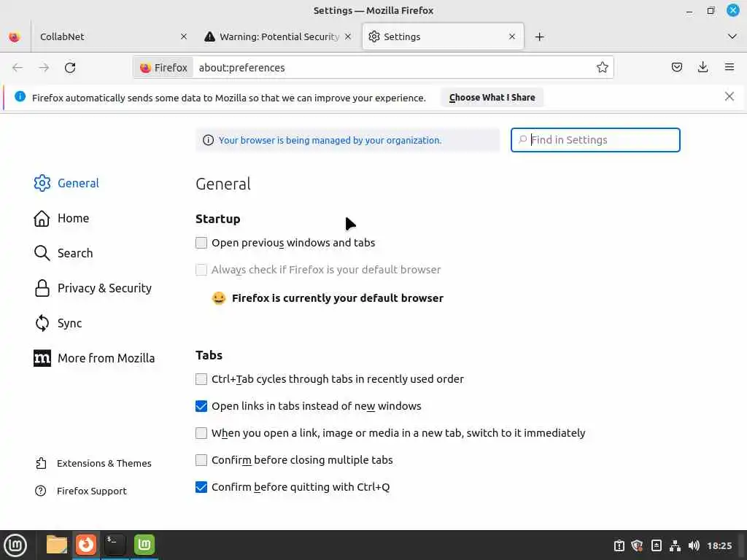Open Sync settings category

58,323
